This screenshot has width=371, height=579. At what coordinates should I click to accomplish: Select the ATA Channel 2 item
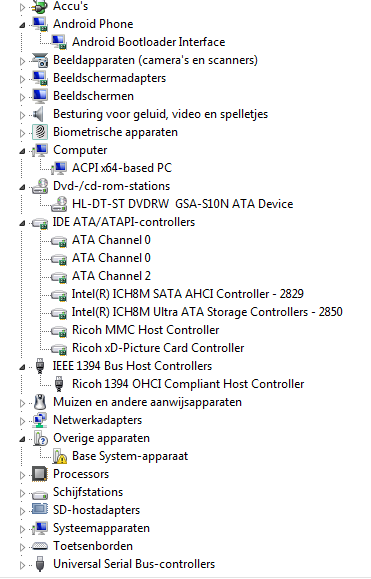pos(111,276)
